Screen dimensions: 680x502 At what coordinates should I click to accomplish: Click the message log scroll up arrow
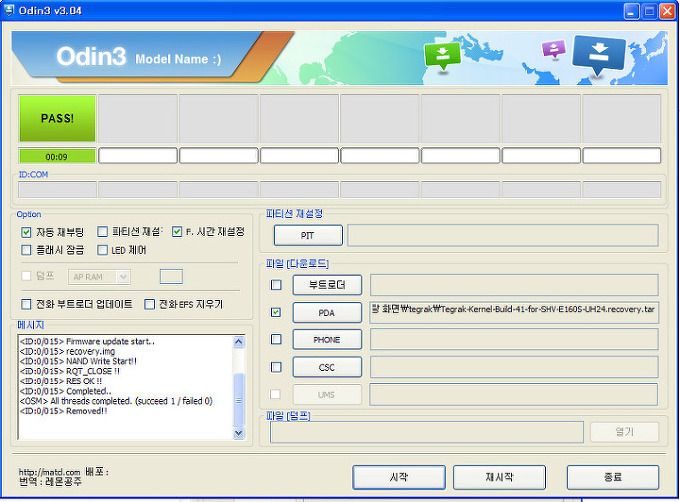click(239, 342)
